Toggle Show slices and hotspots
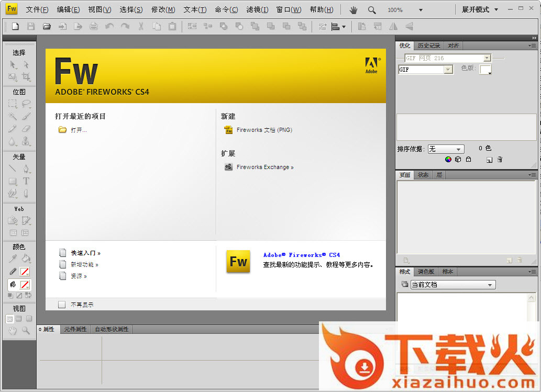Viewport: 541px width, 392px height. (x=25, y=233)
